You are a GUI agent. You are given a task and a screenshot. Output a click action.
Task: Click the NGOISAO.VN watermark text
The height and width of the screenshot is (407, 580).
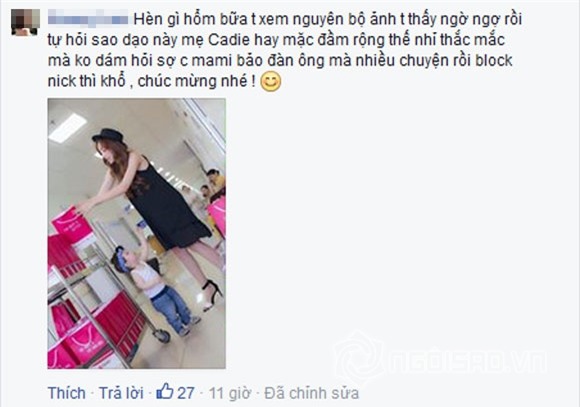[x=468, y=360]
